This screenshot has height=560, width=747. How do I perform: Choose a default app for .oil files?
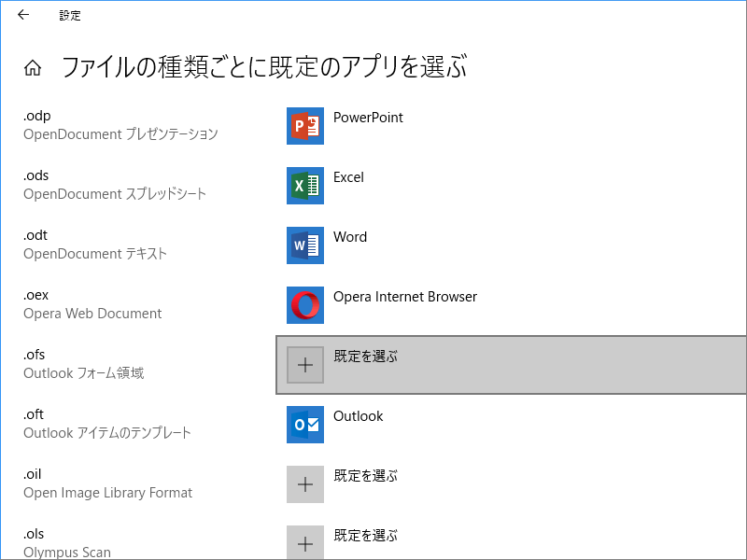point(366,476)
